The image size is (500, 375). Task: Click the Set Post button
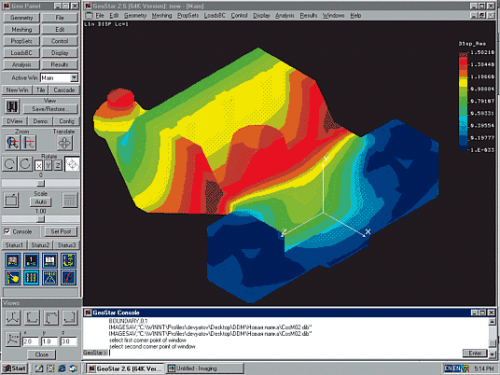pyautogui.click(x=61, y=231)
